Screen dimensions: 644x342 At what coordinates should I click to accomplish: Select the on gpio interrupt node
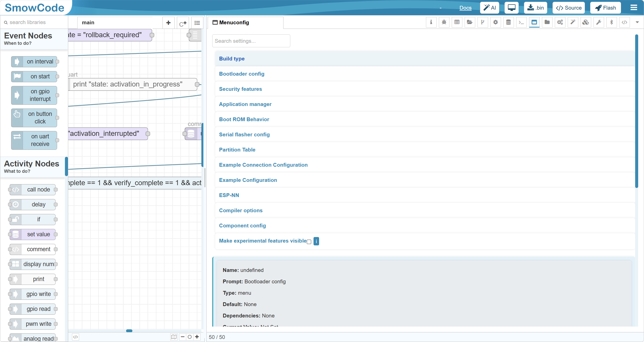point(34,95)
